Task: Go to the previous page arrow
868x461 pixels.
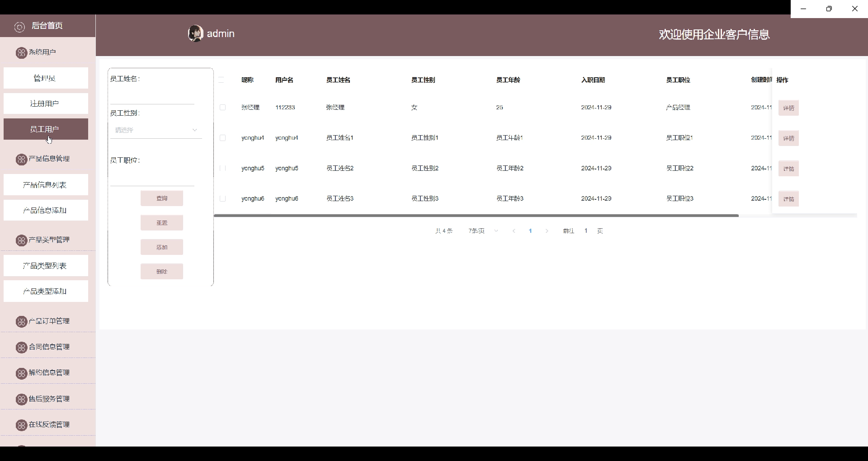Action: (514, 231)
